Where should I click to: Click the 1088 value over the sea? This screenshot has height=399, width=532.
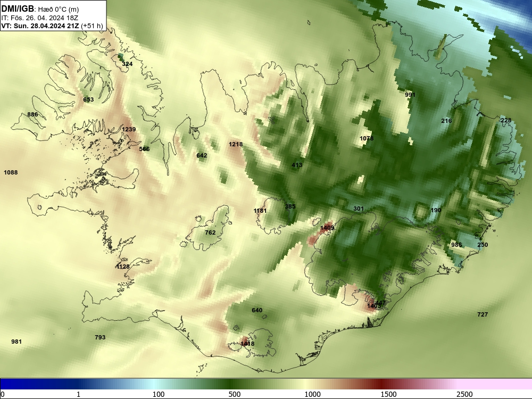pyautogui.click(x=11, y=172)
